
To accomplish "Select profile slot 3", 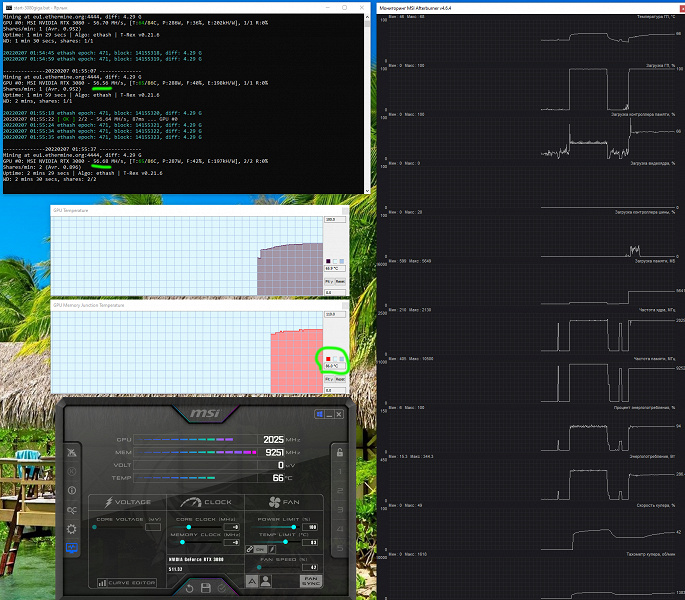I will tap(339, 510).
